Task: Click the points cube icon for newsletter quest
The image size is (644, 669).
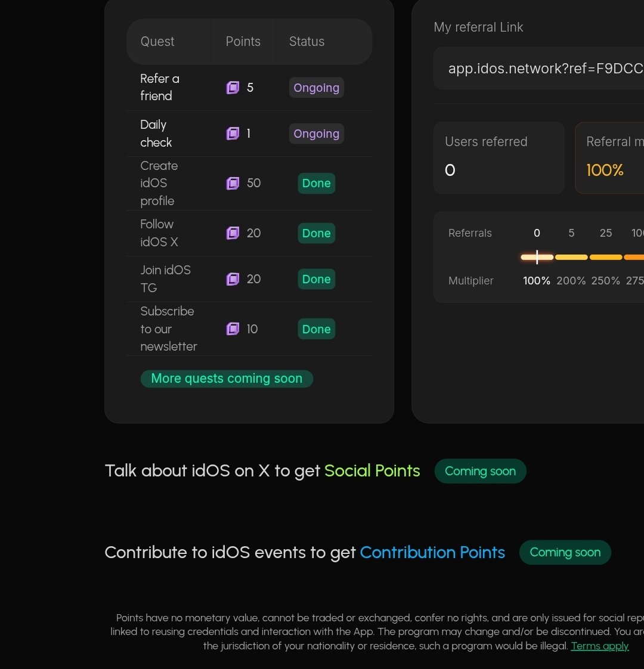Action: pyautogui.click(x=233, y=329)
